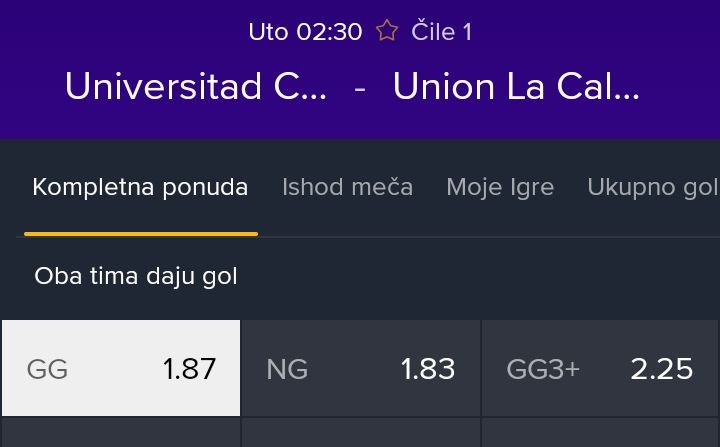Switch to the Kompletna ponuda tab
Image resolution: width=720 pixels, height=447 pixels.
[140, 187]
